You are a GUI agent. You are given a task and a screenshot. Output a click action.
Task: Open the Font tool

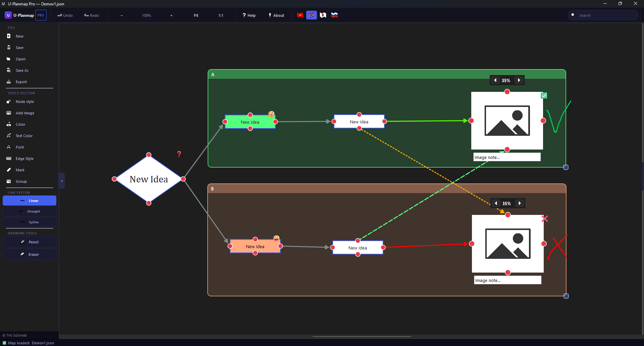coord(30,147)
